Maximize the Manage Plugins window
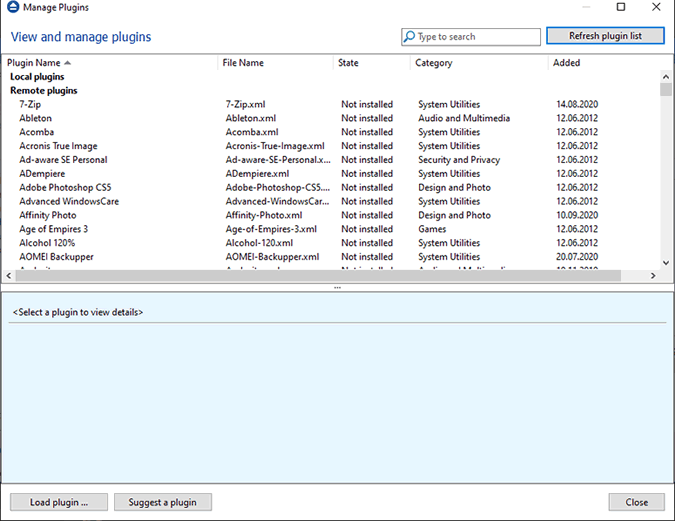This screenshot has height=521, width=675. (621, 7)
